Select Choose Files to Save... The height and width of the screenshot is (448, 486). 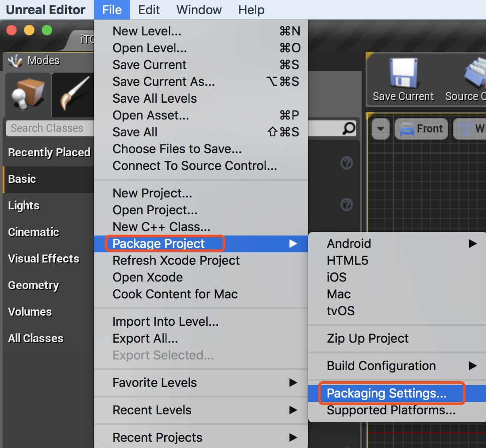click(201, 149)
